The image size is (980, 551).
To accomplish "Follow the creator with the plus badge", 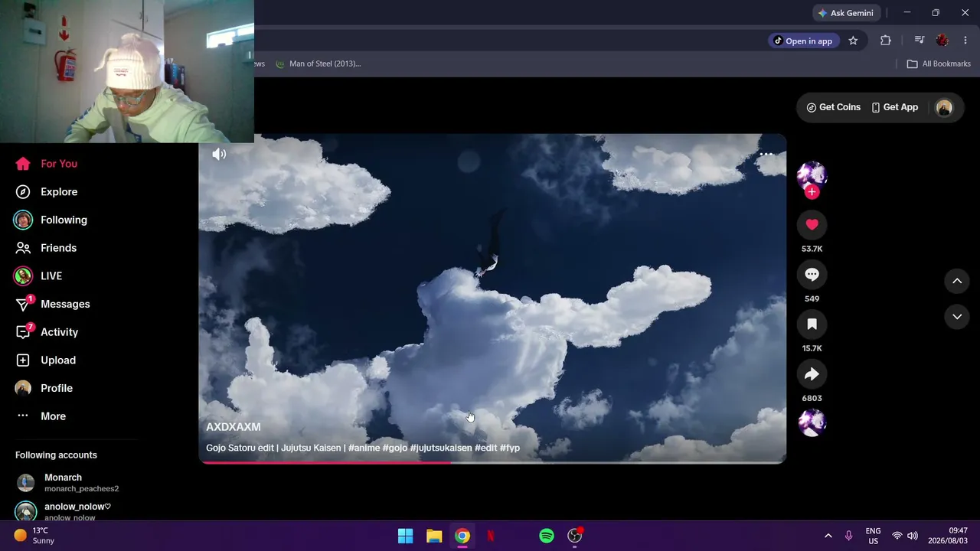I will pyautogui.click(x=812, y=192).
